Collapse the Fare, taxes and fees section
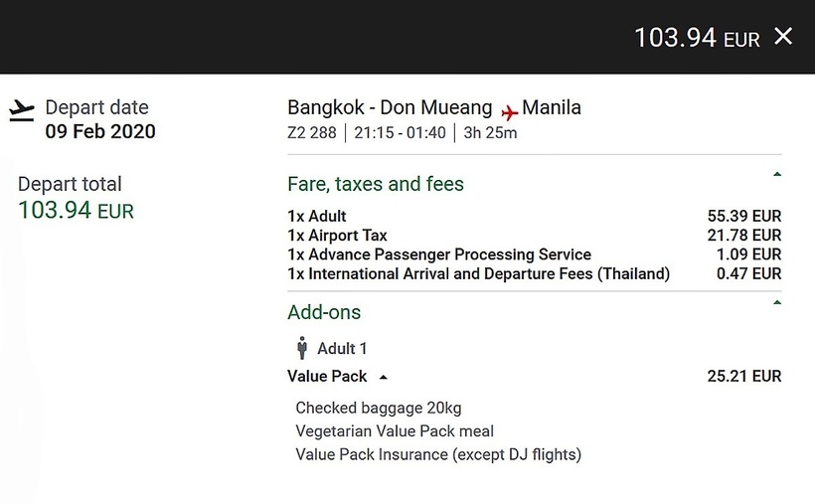The width and height of the screenshot is (815, 504). pyautogui.click(x=776, y=175)
